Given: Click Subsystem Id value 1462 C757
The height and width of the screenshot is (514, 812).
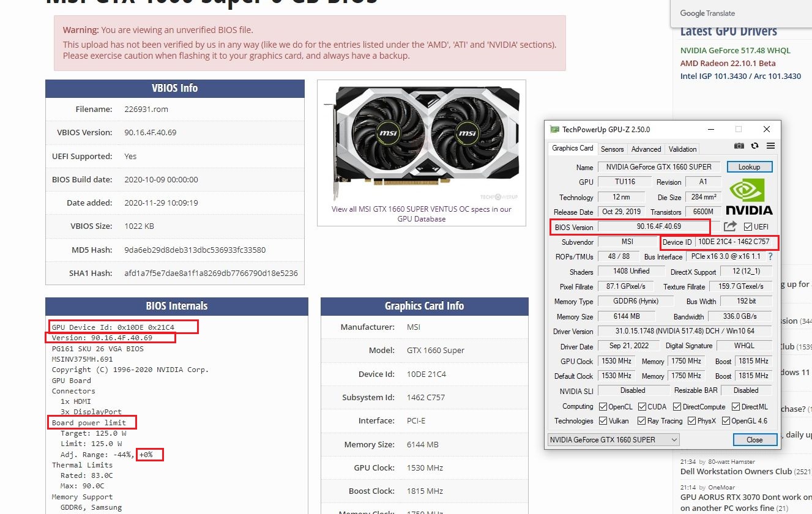Looking at the screenshot, I should 426,397.
